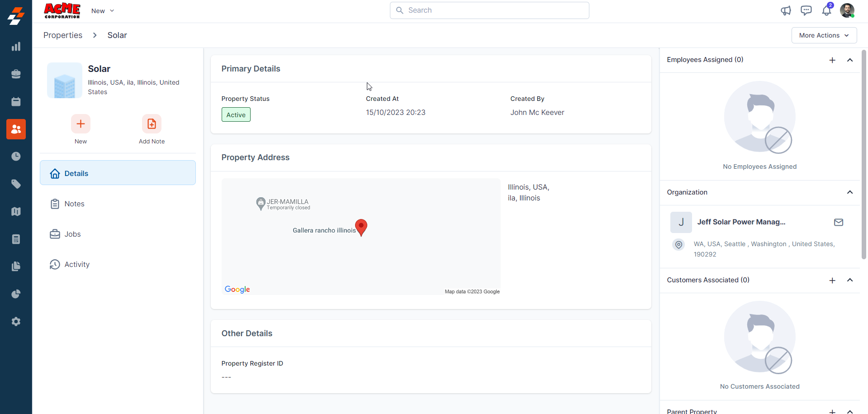Click the Google logo on the map

(x=237, y=290)
